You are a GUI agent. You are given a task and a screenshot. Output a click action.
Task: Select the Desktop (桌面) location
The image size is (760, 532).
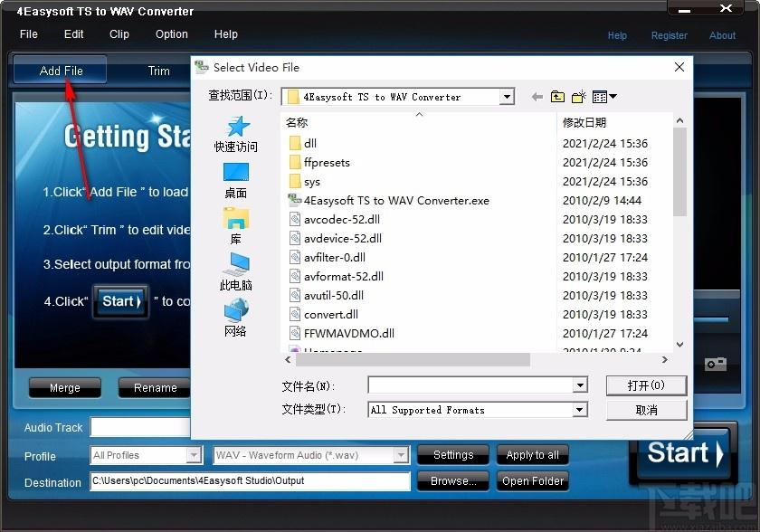point(236,181)
